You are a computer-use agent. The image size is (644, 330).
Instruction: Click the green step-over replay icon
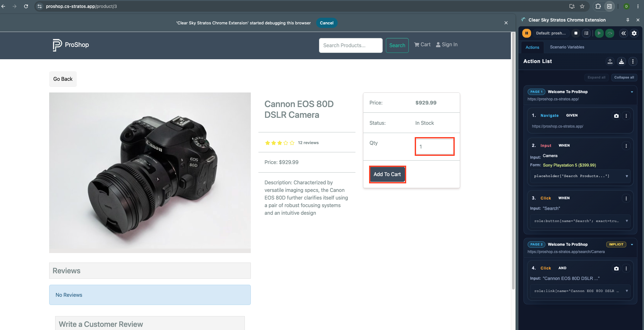pyautogui.click(x=610, y=33)
